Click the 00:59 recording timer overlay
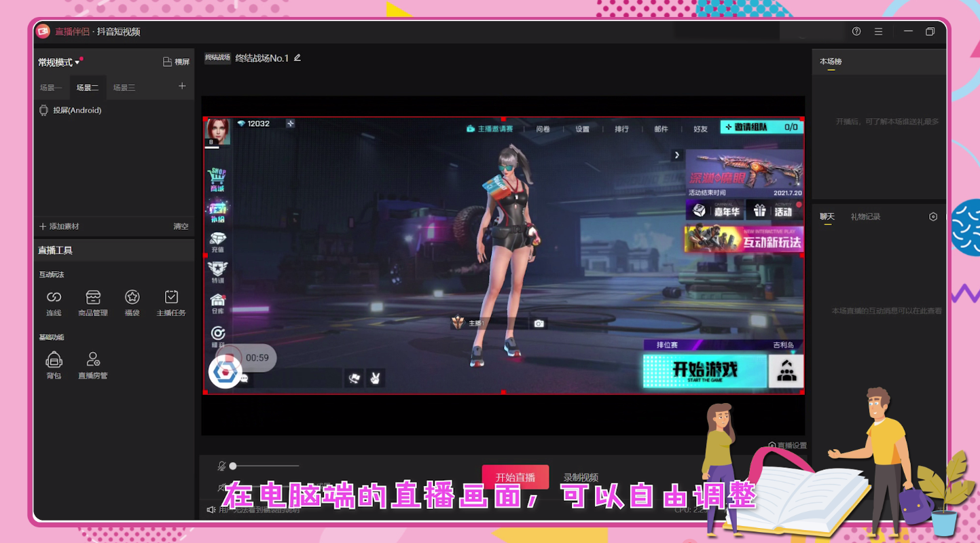This screenshot has height=543, width=980. click(x=257, y=358)
